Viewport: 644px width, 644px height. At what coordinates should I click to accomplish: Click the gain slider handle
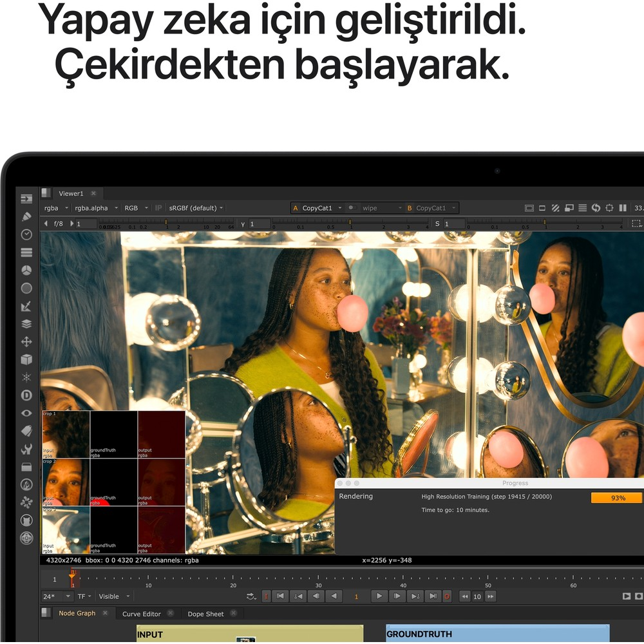(166, 222)
